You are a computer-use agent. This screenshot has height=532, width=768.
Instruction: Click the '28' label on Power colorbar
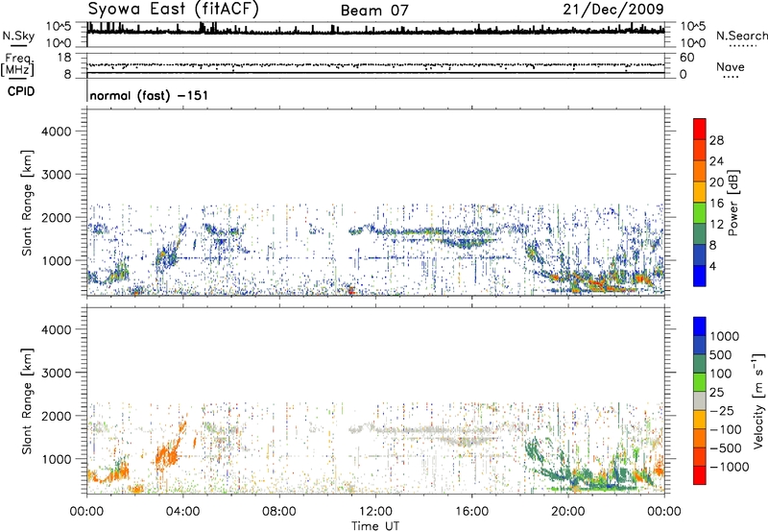tap(716, 140)
